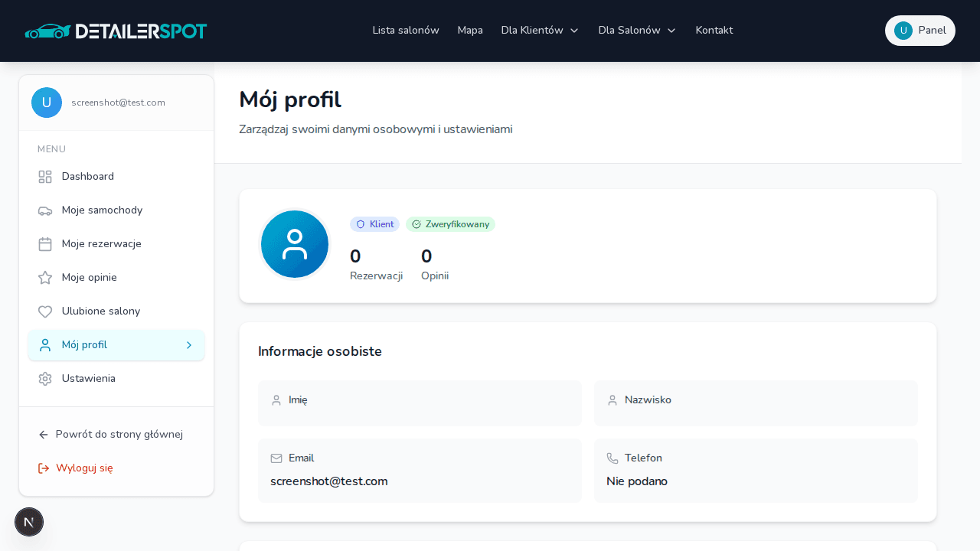The height and width of the screenshot is (551, 980).
Task: Click the calendar icon for Moje rezerwacje
Action: [x=45, y=244]
